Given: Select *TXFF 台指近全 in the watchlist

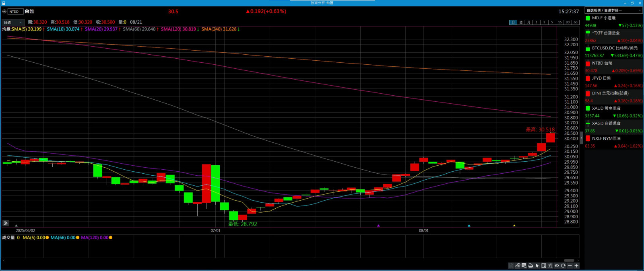Looking at the screenshot, I should [x=614, y=37].
